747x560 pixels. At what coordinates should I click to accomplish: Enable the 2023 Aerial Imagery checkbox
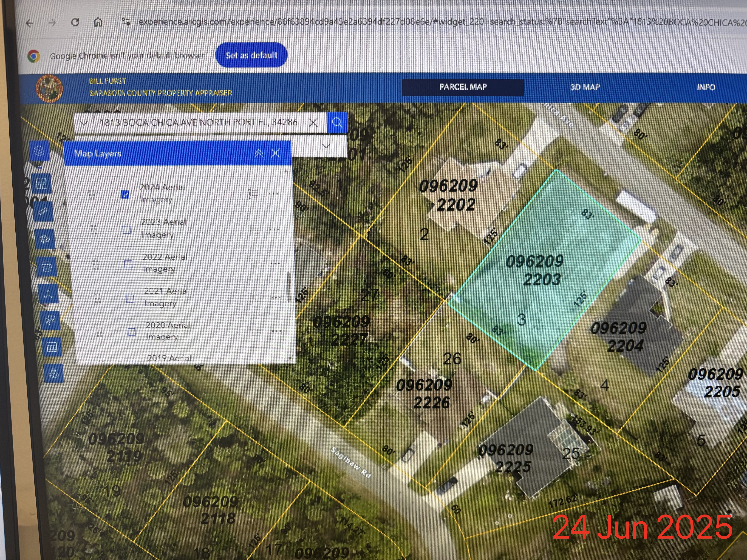tap(127, 230)
